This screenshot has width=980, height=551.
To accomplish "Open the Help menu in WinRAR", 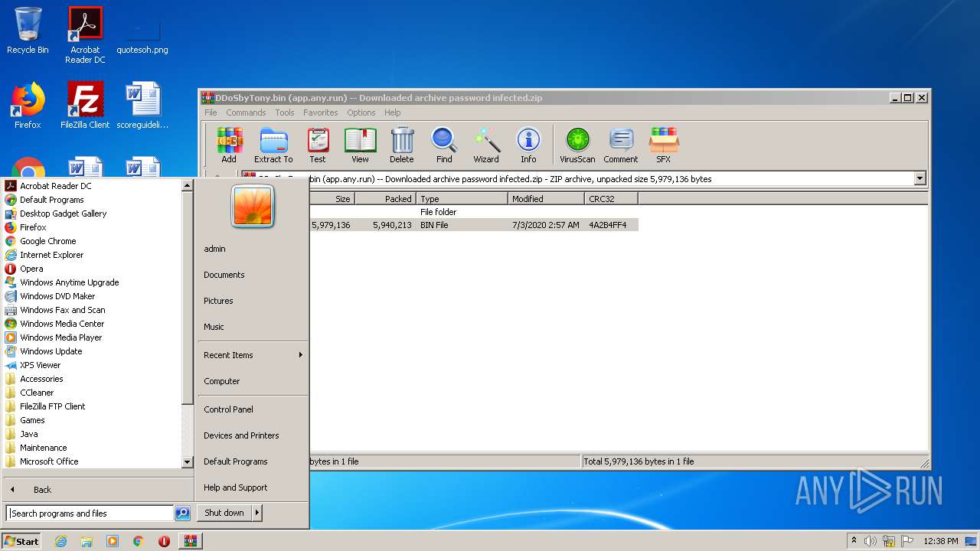I will pos(393,112).
